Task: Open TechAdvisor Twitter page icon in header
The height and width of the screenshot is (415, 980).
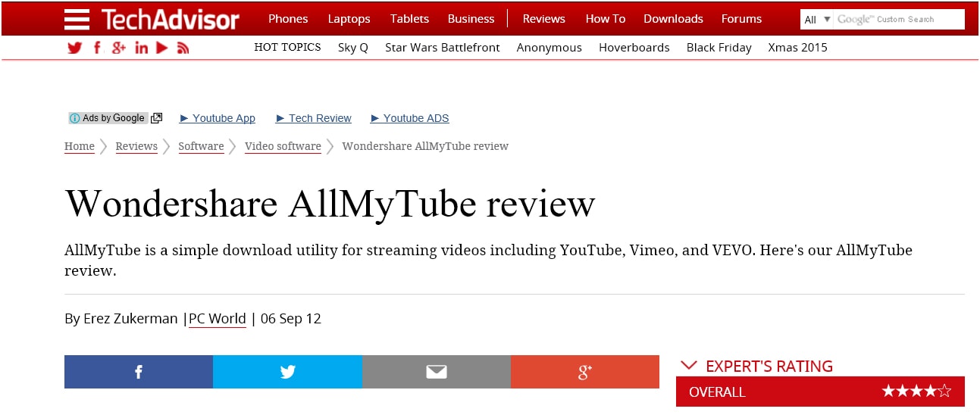Action: [x=74, y=48]
